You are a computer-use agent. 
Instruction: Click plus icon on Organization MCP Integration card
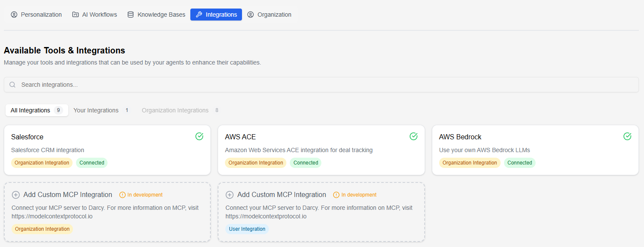16,195
